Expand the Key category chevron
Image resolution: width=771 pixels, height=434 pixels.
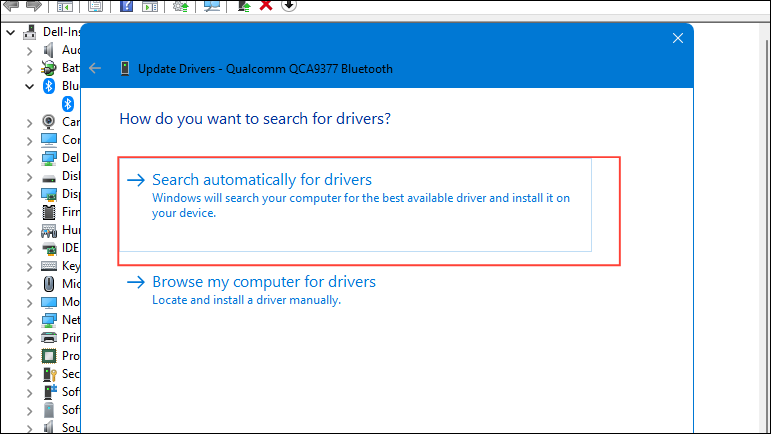(x=30, y=267)
